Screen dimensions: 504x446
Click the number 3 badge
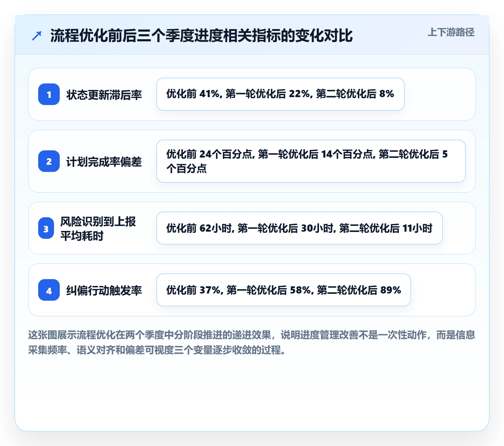46,228
